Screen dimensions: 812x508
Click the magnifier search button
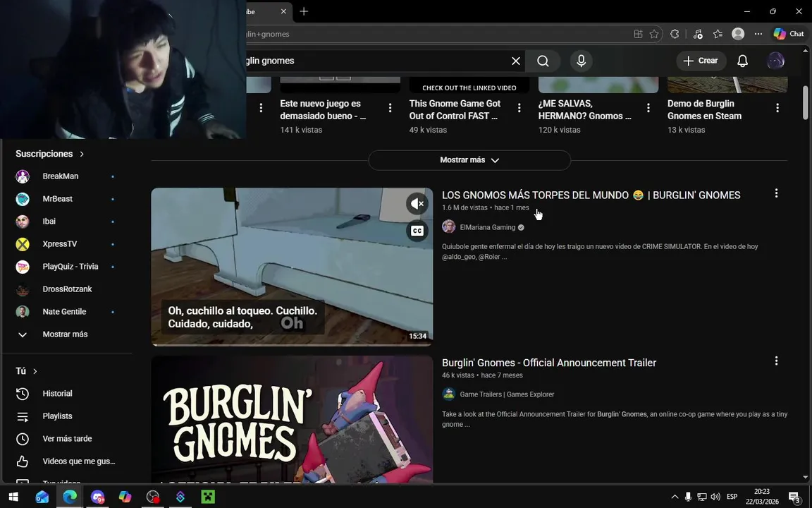[543, 61]
